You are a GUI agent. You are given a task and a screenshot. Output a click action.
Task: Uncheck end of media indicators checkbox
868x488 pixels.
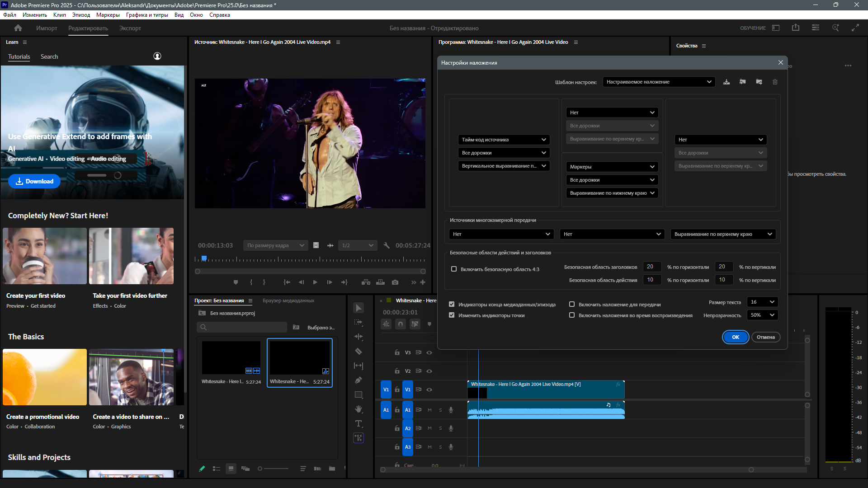[x=452, y=305]
